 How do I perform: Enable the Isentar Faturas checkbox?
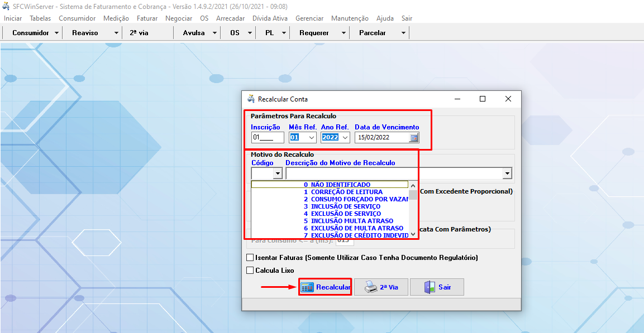pyautogui.click(x=250, y=258)
